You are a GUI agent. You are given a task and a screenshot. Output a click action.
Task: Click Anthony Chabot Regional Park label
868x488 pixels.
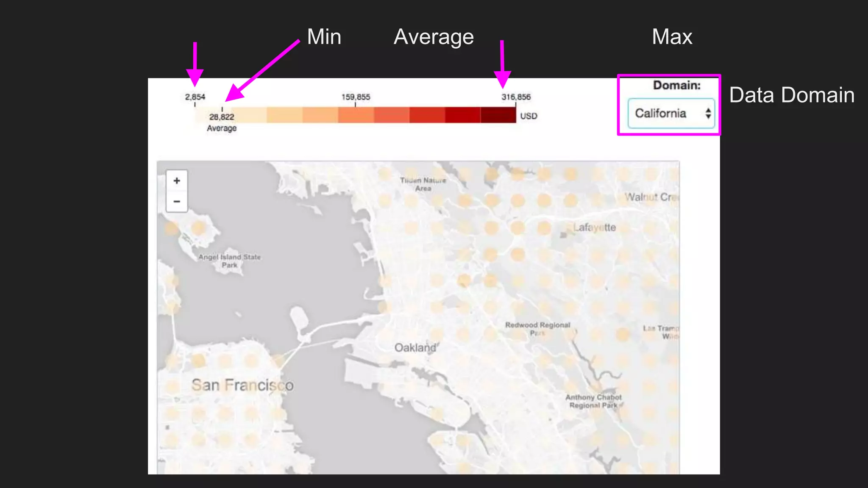(593, 401)
